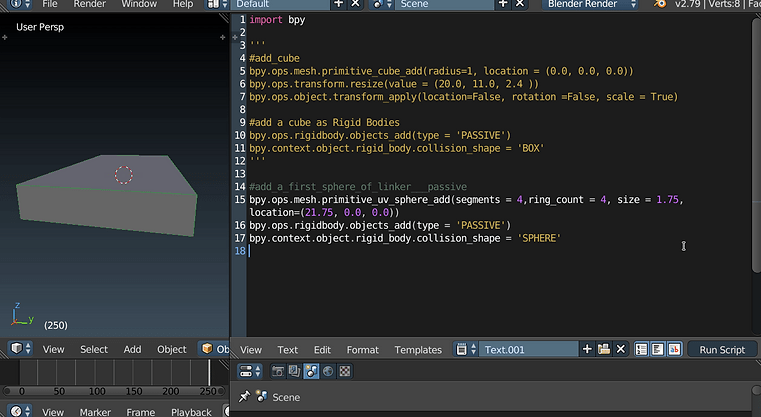Open the Timeline editor type selector

(x=20, y=411)
